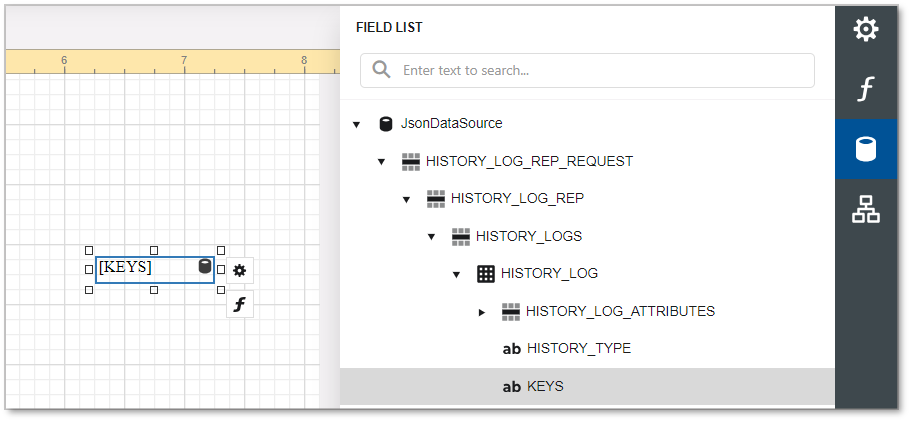Collapse the HISTORY_LOG node
The height and width of the screenshot is (421, 910).
pos(456,274)
